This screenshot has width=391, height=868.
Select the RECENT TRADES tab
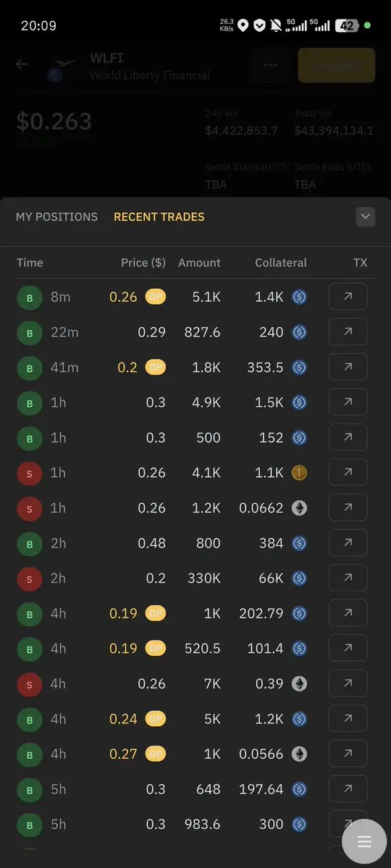coord(159,217)
